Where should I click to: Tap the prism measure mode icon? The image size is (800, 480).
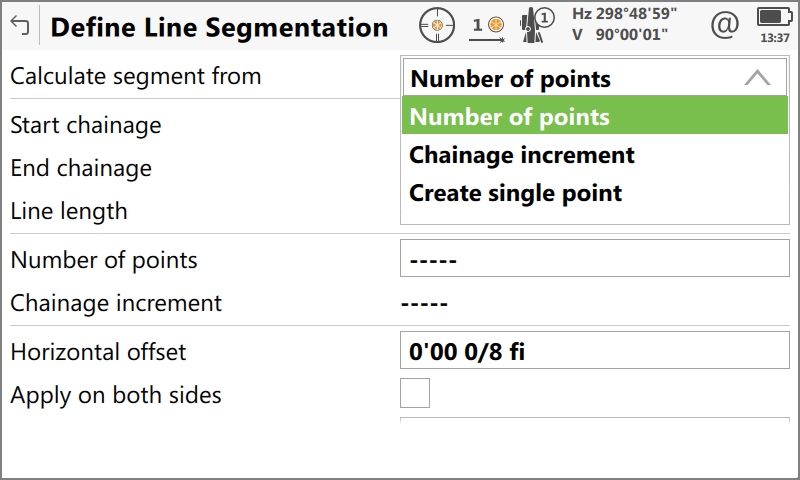click(489, 25)
